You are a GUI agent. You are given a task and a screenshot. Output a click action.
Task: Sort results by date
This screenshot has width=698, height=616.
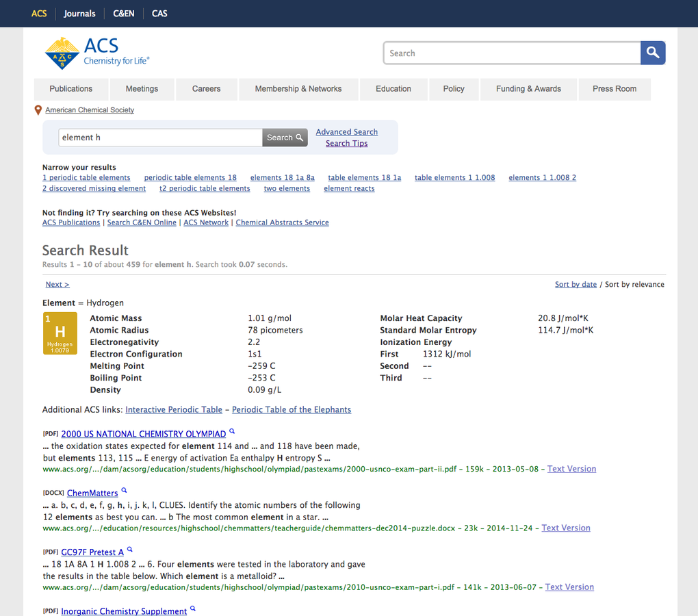point(576,285)
